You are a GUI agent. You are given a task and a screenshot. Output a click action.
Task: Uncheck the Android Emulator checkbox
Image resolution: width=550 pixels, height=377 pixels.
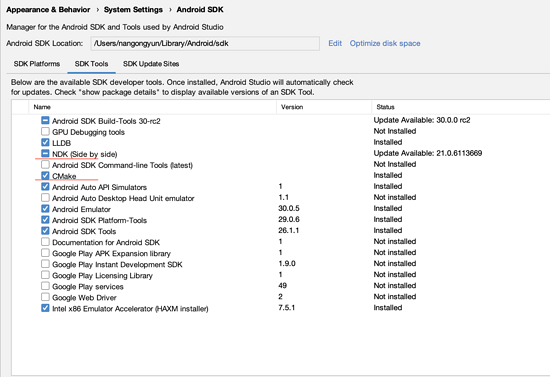pyautogui.click(x=45, y=209)
